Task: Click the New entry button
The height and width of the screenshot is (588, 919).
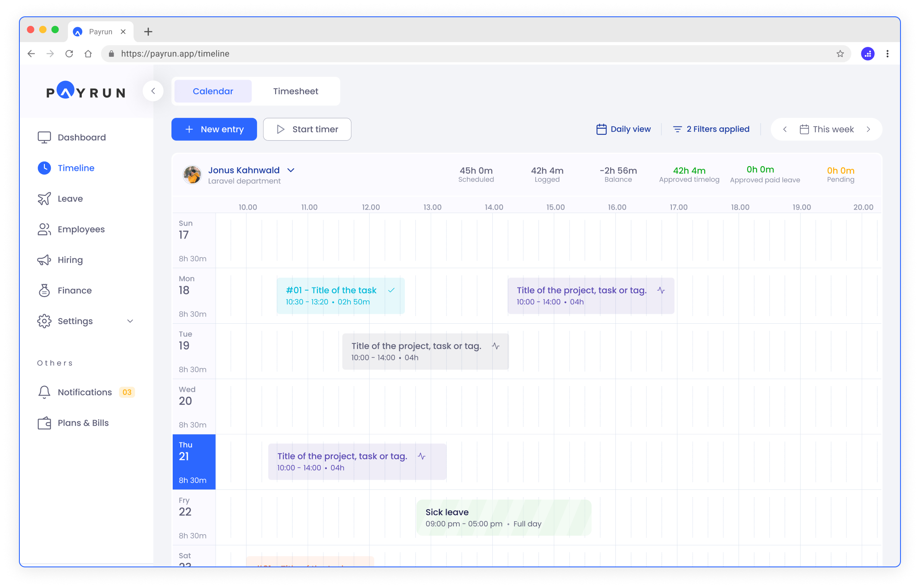Action: [x=214, y=129]
